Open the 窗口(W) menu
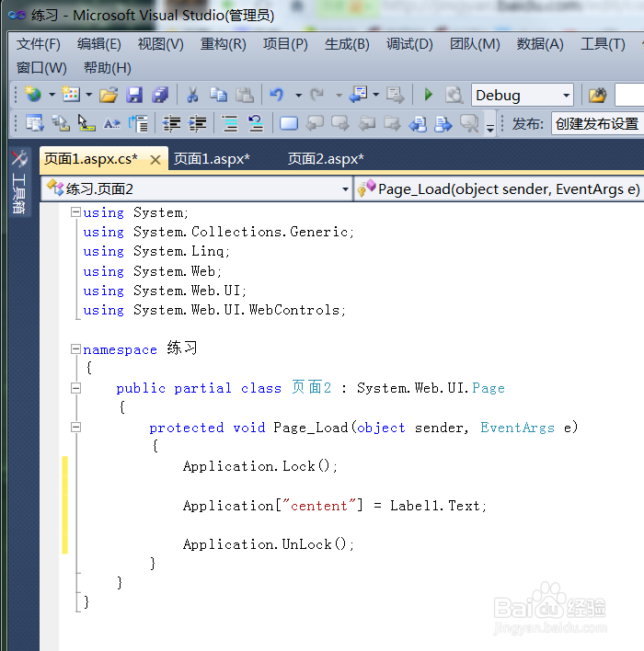The width and height of the screenshot is (644, 651). (41, 68)
